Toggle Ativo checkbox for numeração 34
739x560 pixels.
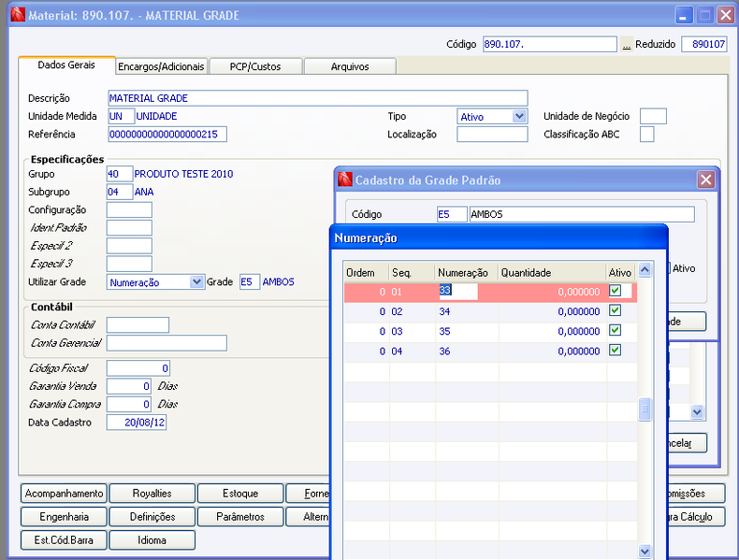coord(615,310)
